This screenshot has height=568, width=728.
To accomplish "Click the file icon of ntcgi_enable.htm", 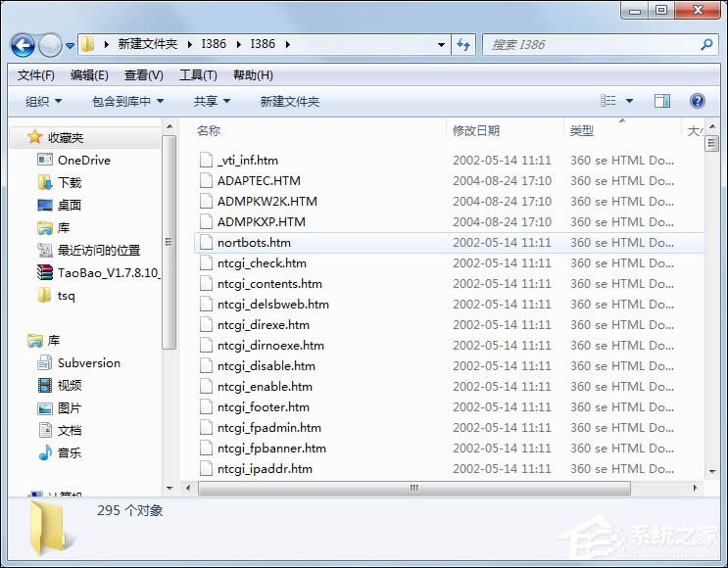I will click(x=206, y=387).
